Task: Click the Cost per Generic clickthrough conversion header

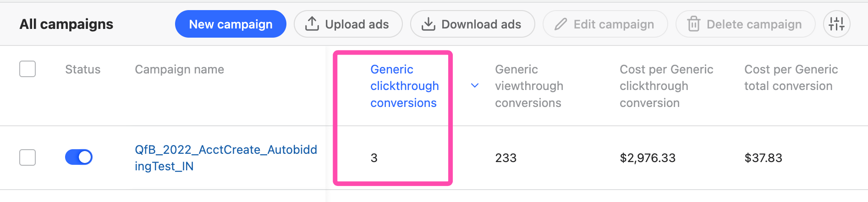Action: [x=666, y=86]
